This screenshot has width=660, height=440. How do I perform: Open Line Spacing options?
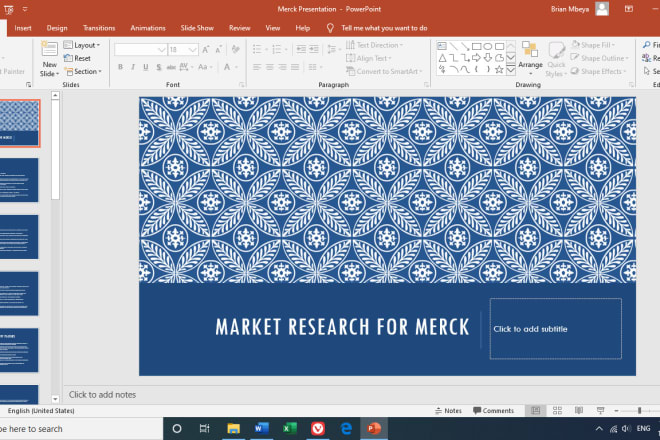tap(333, 49)
